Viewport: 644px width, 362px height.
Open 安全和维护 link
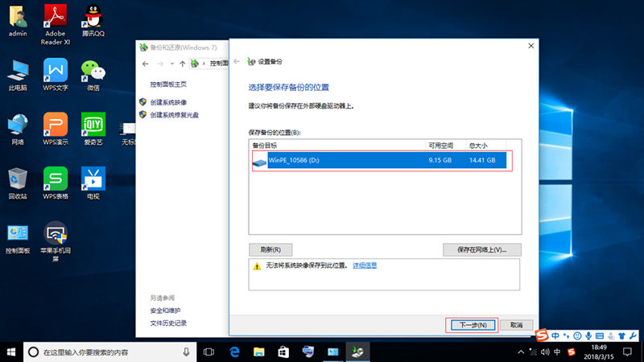pyautogui.click(x=165, y=311)
